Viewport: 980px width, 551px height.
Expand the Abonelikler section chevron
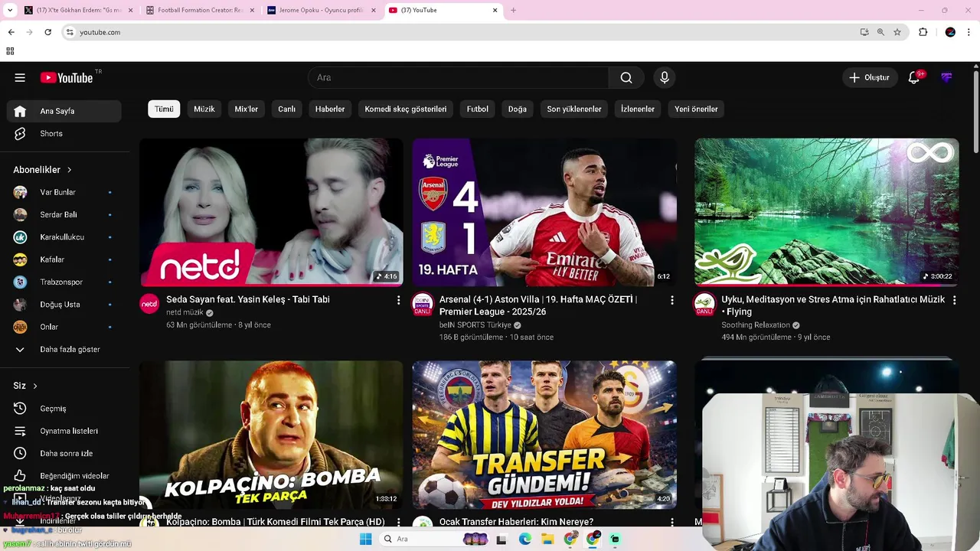coord(69,170)
